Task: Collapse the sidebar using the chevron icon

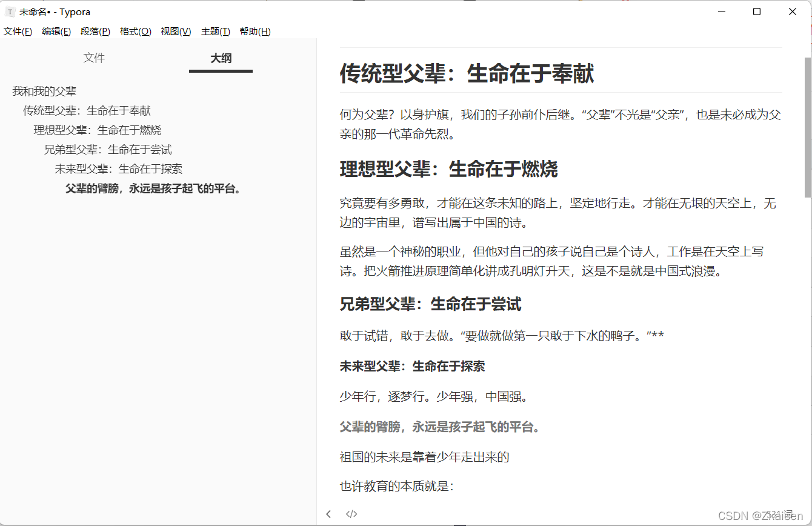Action: coord(328,513)
